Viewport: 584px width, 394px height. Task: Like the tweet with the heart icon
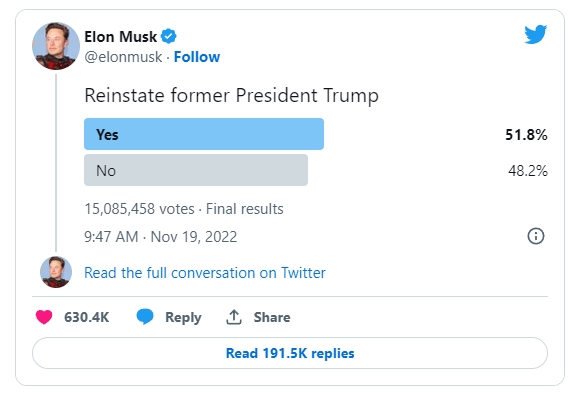[44, 317]
